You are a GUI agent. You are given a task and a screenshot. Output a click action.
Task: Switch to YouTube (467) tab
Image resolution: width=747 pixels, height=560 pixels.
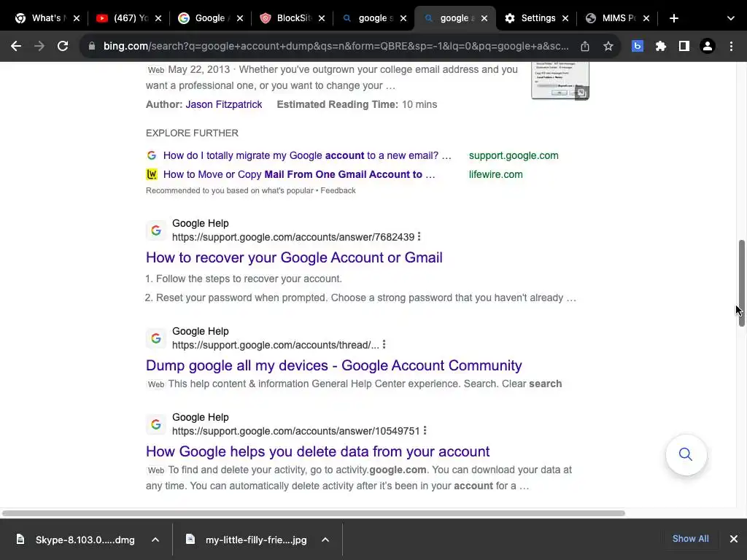tap(128, 18)
